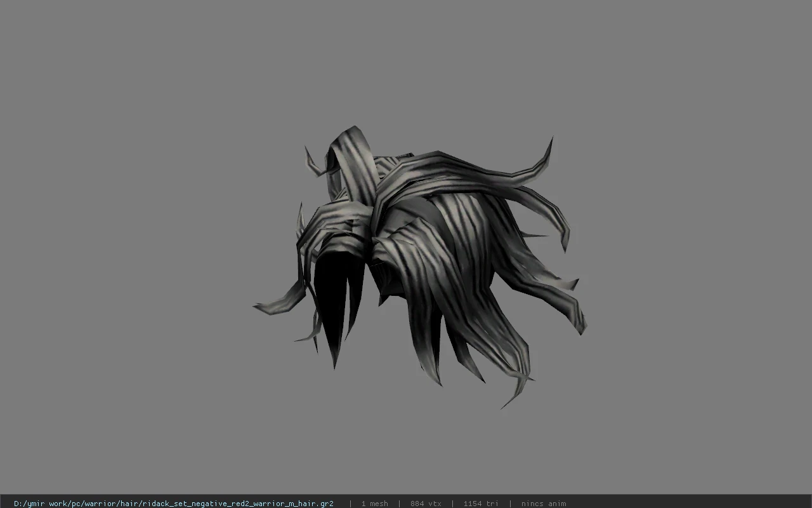Screen dimensions: 812x508
Task: Click the 'nincs anim' status entry
Action: tap(544, 504)
